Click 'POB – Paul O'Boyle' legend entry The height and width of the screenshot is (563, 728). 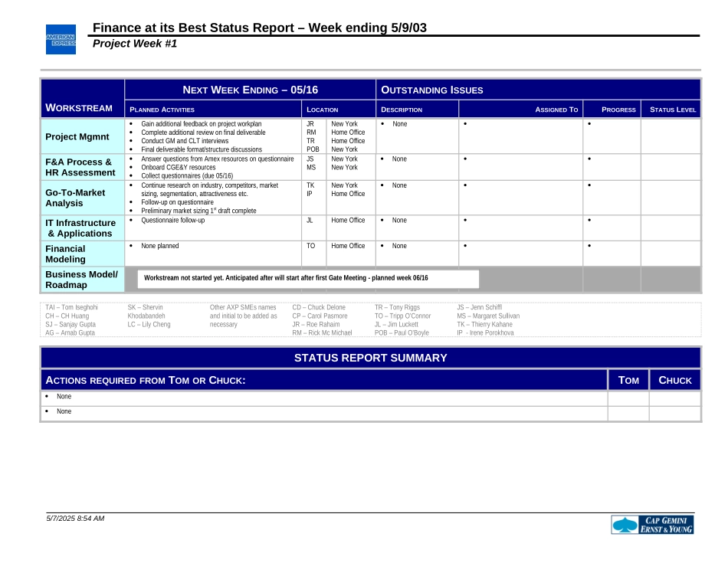(x=402, y=332)
